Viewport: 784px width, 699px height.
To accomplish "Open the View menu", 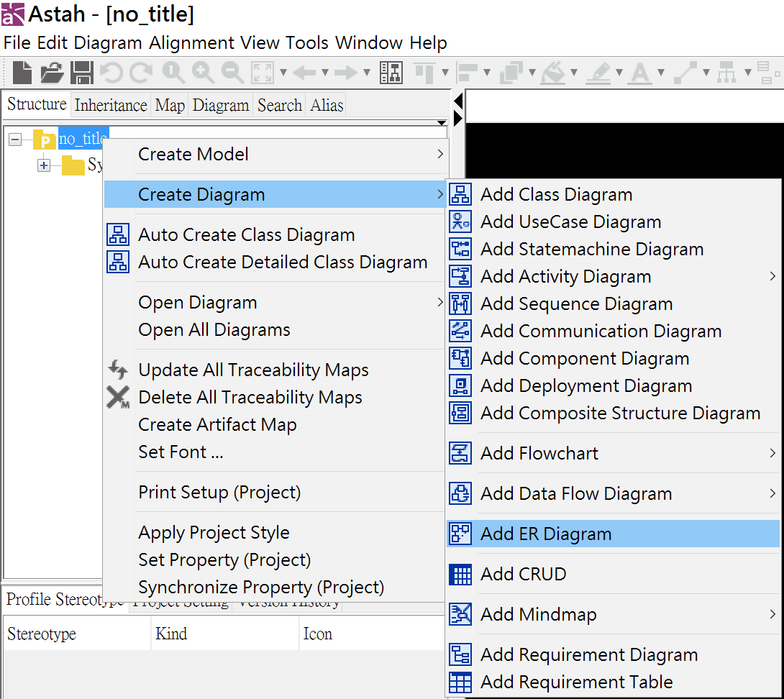I will 260,43.
